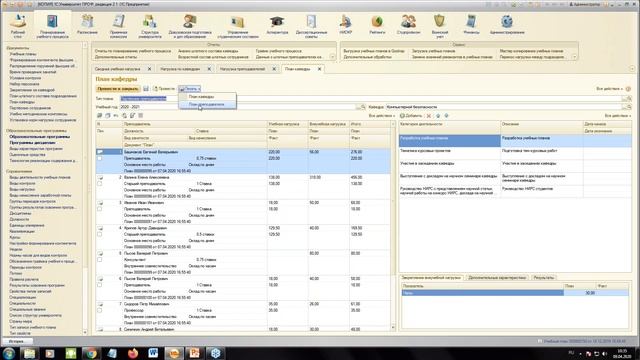This screenshot has width=640, height=360.
Task: Open Firefox from the taskbar
Action: [133, 353]
